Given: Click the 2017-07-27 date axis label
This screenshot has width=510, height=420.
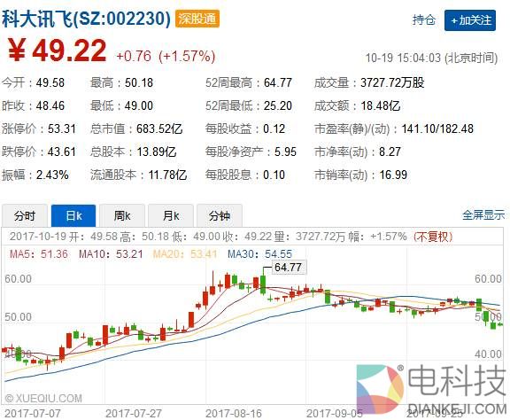Looking at the screenshot, I should pyautogui.click(x=134, y=414).
